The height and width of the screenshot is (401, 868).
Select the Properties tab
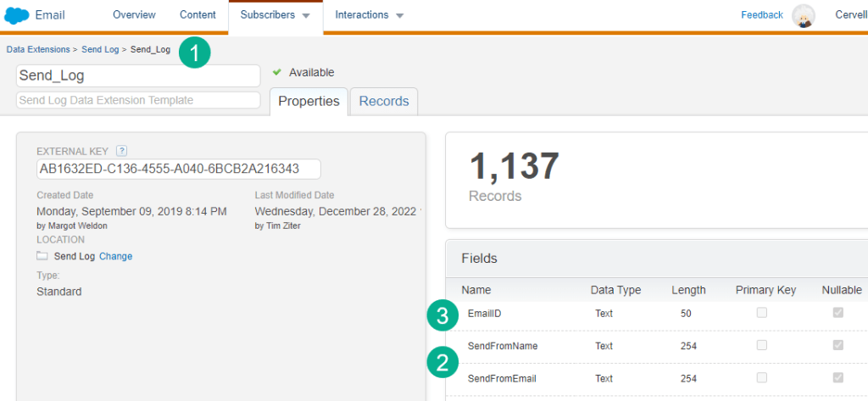tap(309, 101)
